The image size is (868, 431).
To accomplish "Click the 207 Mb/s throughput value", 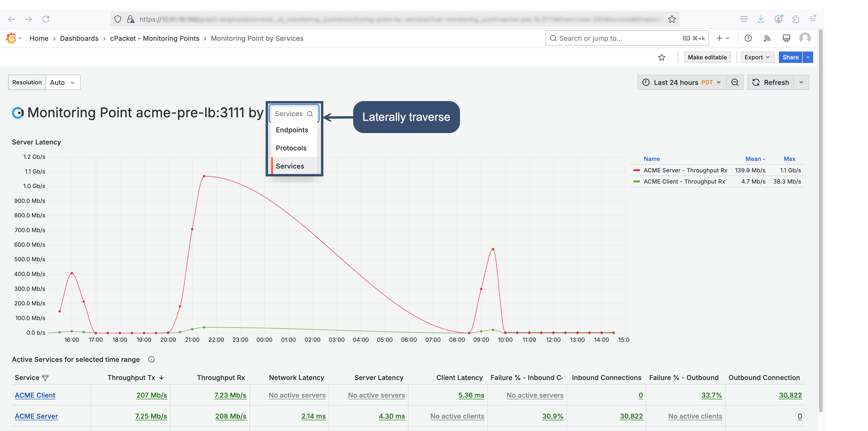I will pos(152,395).
